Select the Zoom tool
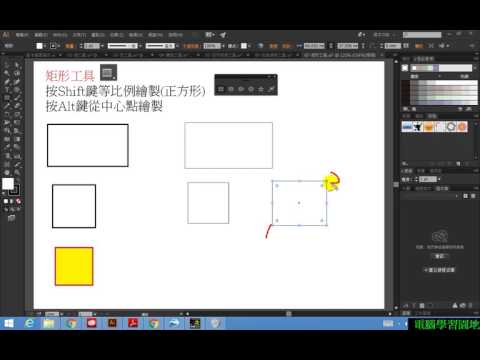This screenshot has height=360, width=480. point(17,173)
